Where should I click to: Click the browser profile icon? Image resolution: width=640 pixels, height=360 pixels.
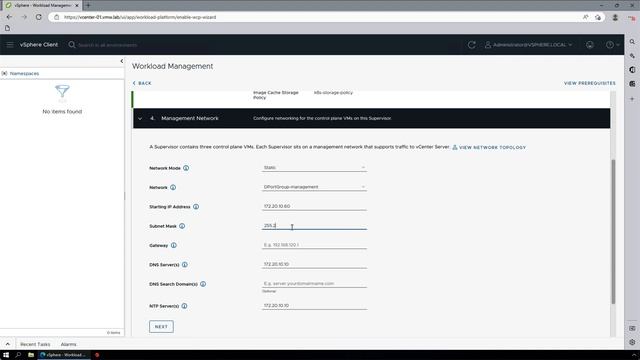[615, 17]
